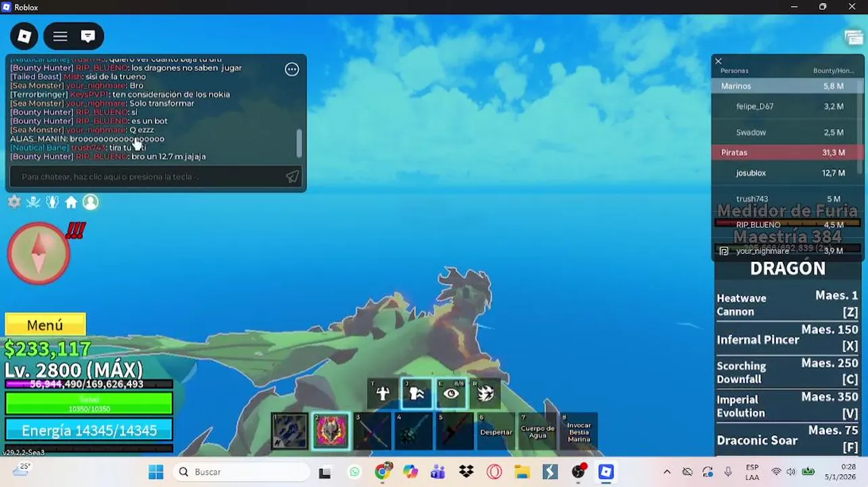
Task: Toggle the R flame dash ability
Action: tap(485, 393)
